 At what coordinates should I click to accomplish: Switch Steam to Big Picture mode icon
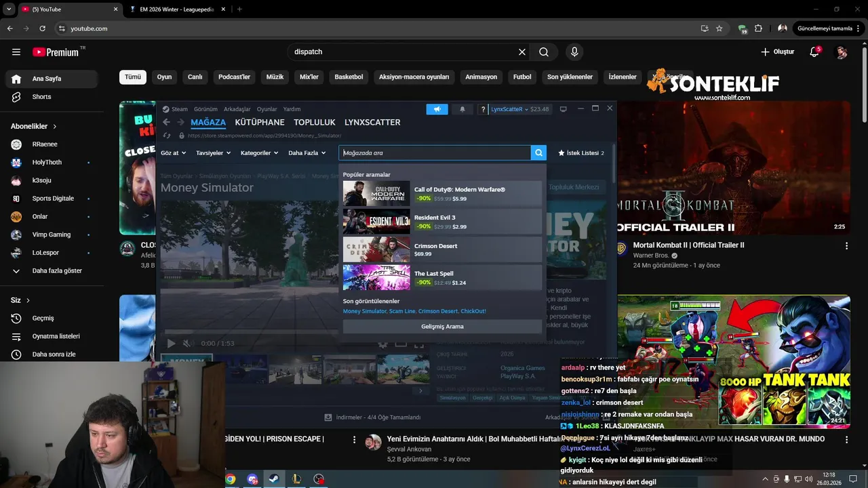pos(563,109)
